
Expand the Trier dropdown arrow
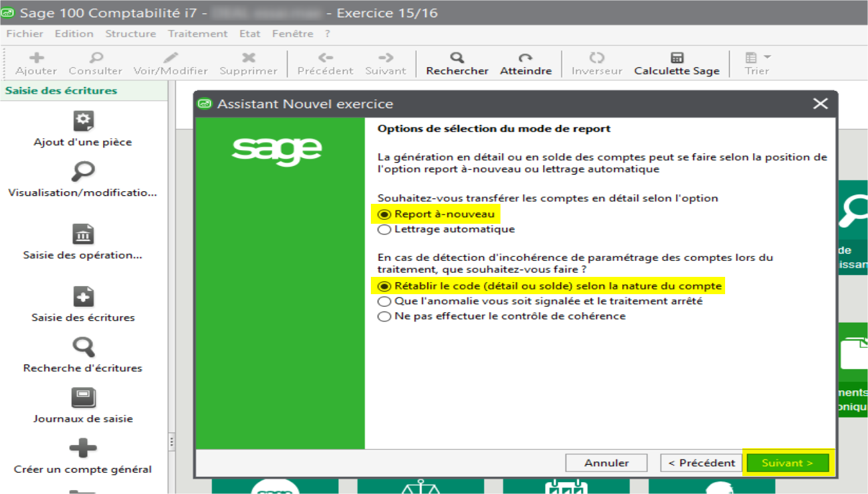click(x=767, y=58)
